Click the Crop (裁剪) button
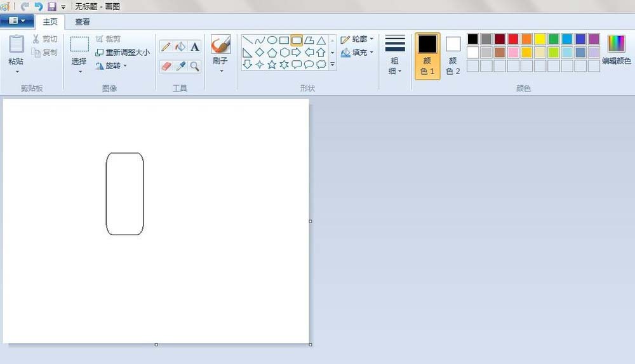Screen dimensions: 635x364 (x=108, y=39)
